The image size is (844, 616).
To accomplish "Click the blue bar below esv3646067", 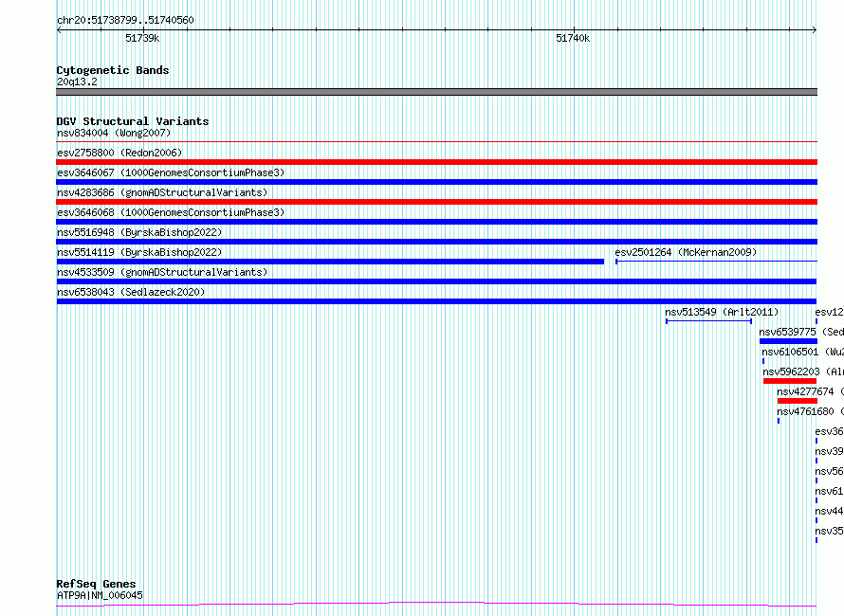I will pyautogui.click(x=436, y=182).
